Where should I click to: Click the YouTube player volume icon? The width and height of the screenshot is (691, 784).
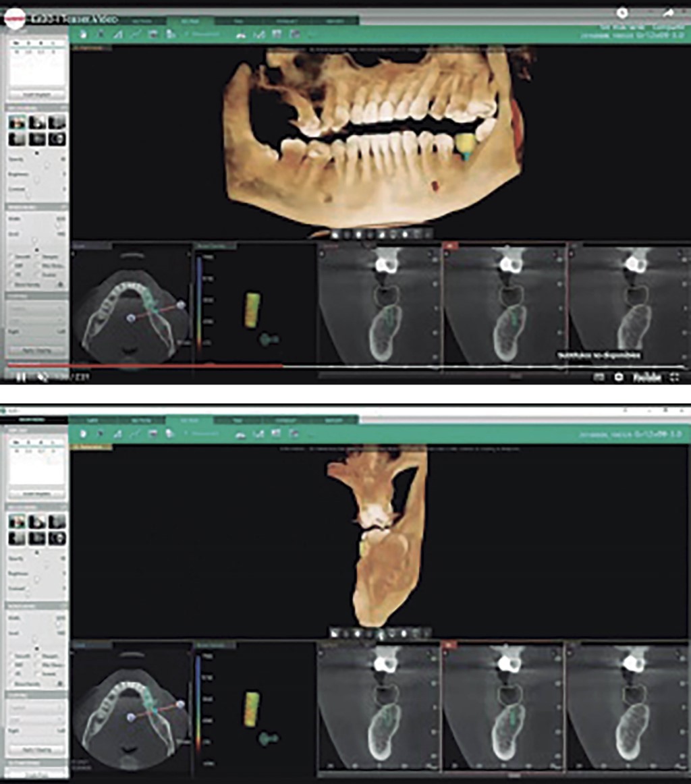(42, 377)
